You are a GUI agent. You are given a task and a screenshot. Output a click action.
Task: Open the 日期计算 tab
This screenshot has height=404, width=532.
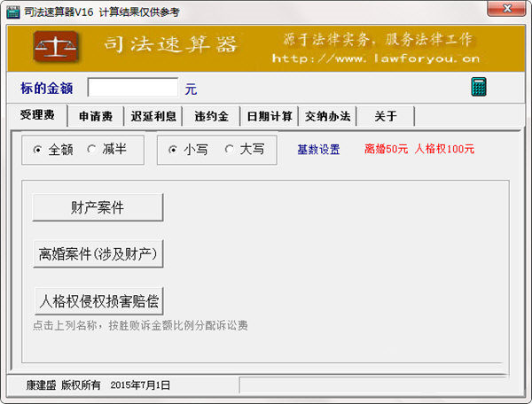tap(270, 117)
